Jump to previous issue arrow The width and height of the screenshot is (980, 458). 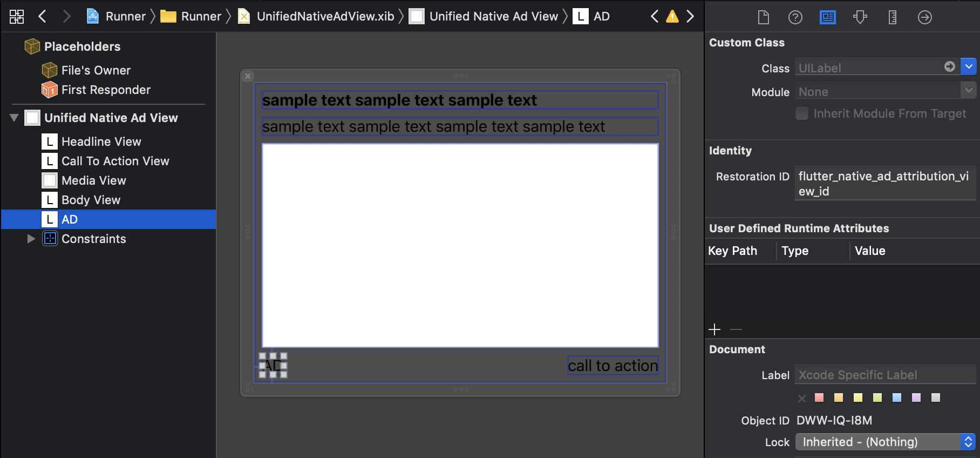click(x=655, y=17)
